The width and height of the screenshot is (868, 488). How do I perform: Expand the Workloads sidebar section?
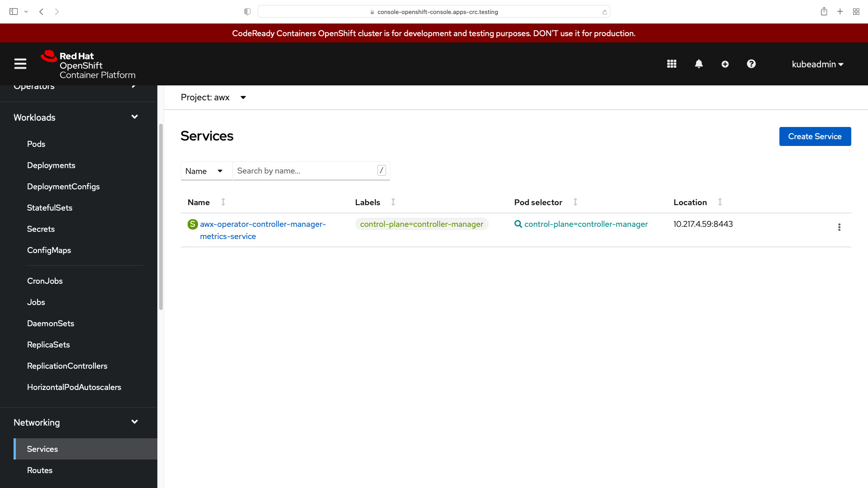pyautogui.click(x=75, y=117)
